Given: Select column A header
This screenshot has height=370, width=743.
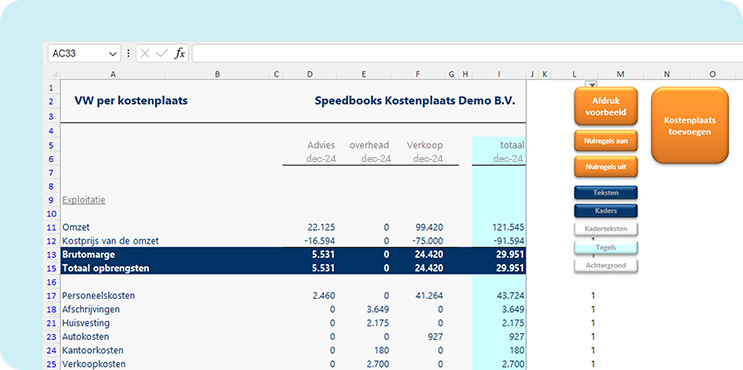Looking at the screenshot, I should click(x=113, y=74).
